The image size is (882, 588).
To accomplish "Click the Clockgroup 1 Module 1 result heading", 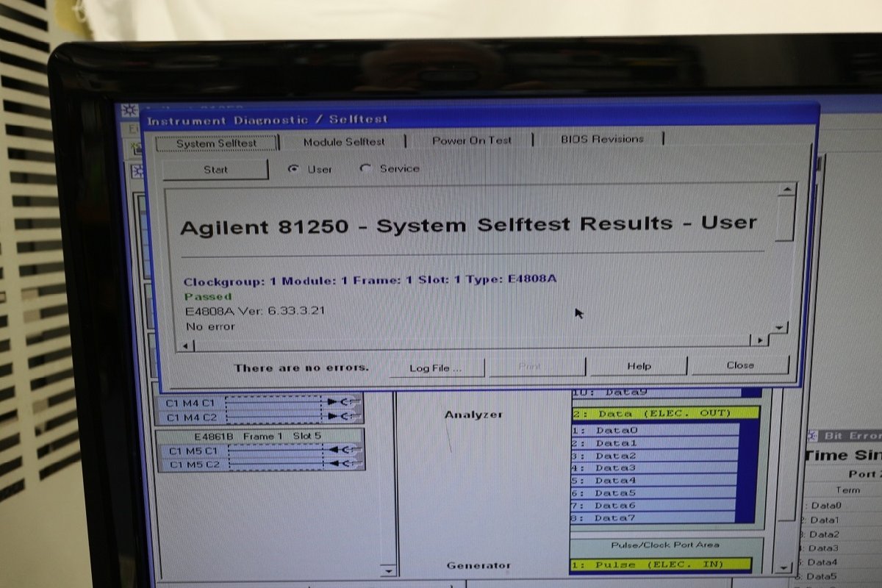I will (370, 280).
